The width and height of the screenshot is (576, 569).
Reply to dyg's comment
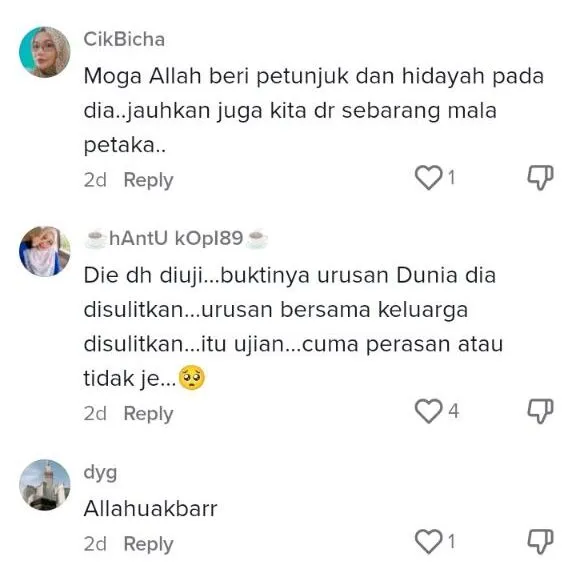(x=148, y=544)
